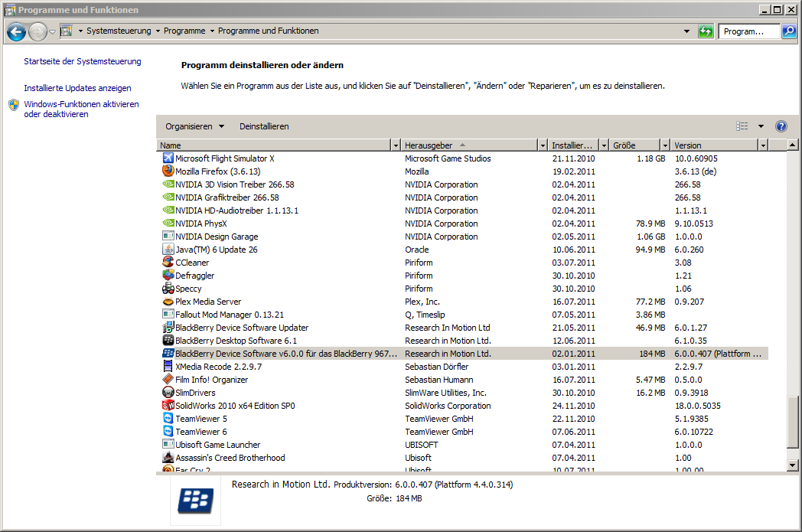Click the Systemsteuerung breadcrumb
This screenshot has width=802, height=532.
click(119, 31)
